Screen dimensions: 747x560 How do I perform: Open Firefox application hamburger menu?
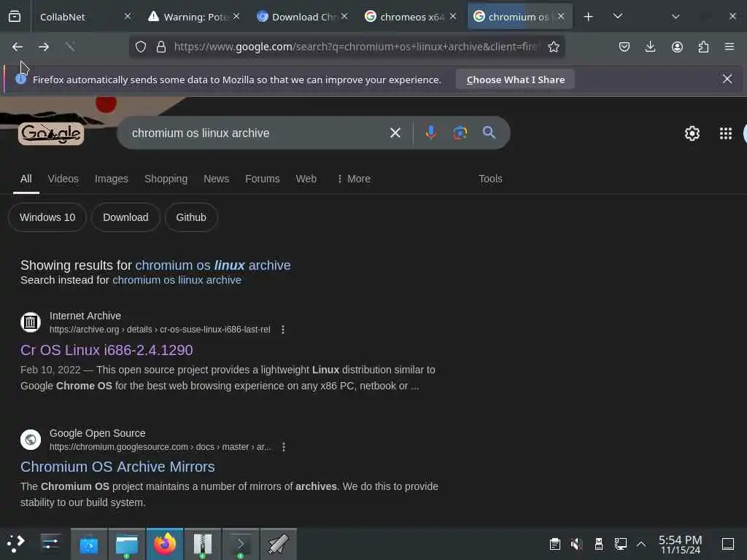(729, 47)
